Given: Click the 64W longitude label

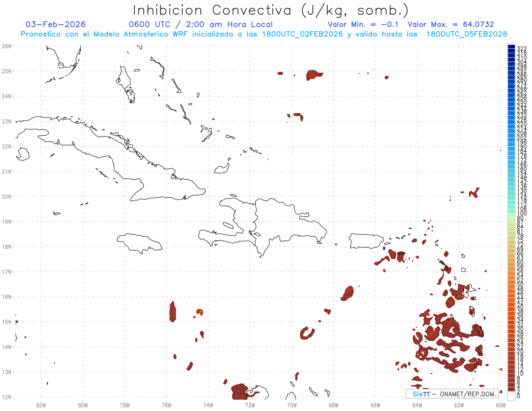Looking at the screenshot, I should point(417,405).
